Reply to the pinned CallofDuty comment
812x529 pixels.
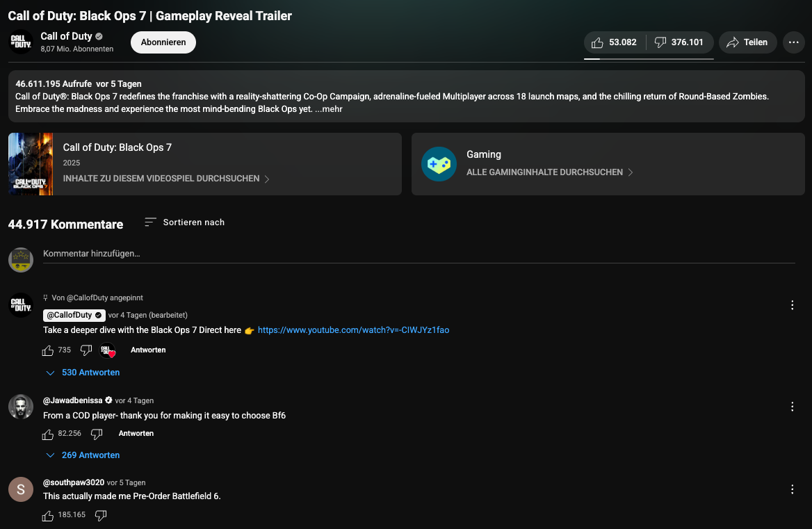click(x=148, y=350)
